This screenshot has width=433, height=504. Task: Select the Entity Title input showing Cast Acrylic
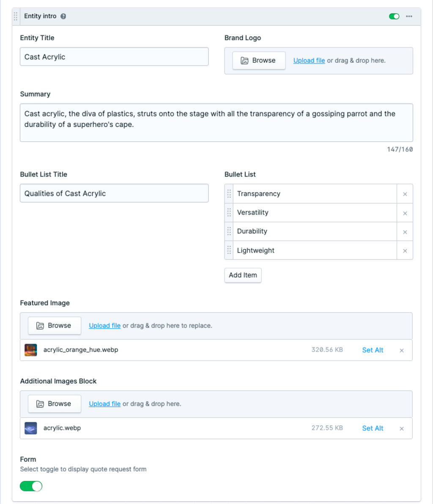tap(114, 56)
